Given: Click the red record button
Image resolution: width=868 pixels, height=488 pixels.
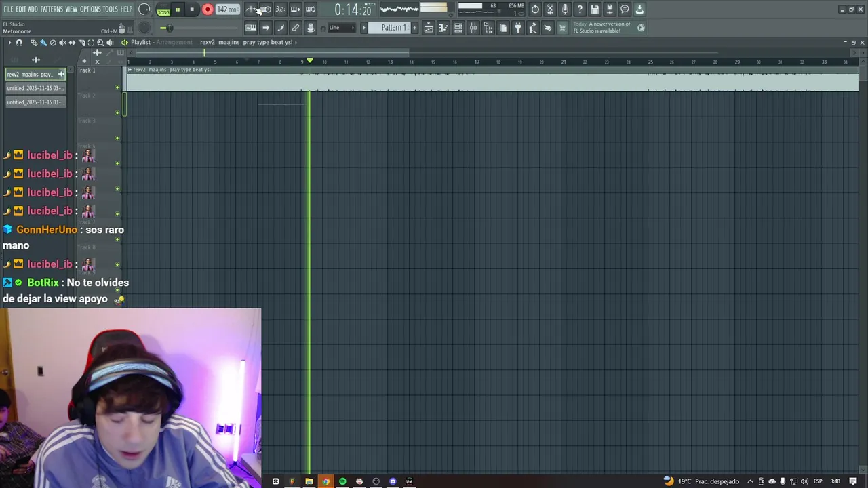Looking at the screenshot, I should click(208, 9).
